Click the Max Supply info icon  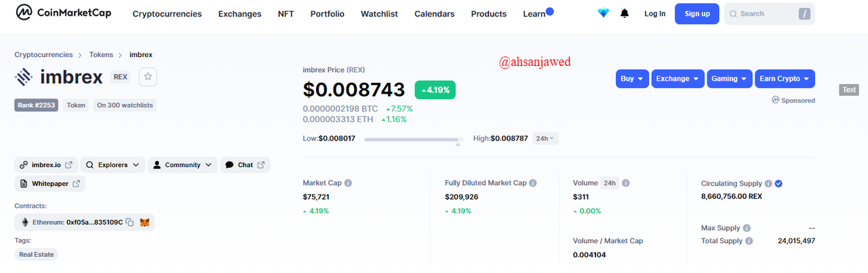(747, 228)
